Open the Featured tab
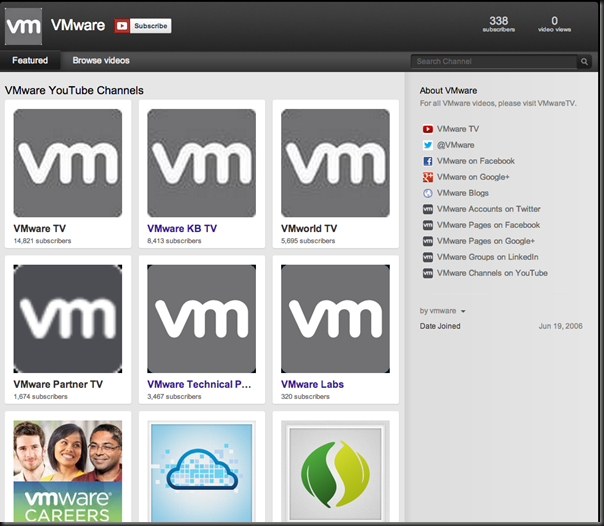Screen dimensions: 604x526 30,60
